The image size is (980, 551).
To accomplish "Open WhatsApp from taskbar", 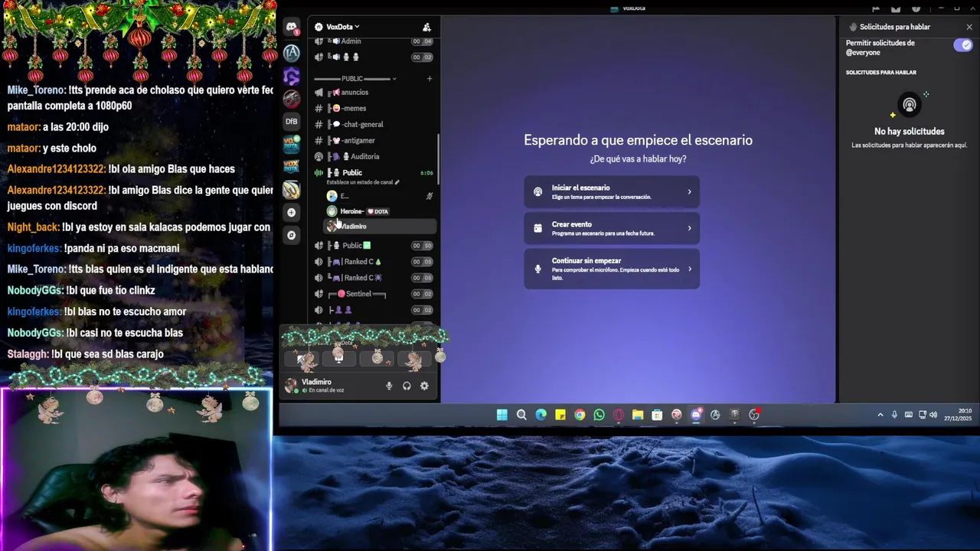I will (599, 415).
